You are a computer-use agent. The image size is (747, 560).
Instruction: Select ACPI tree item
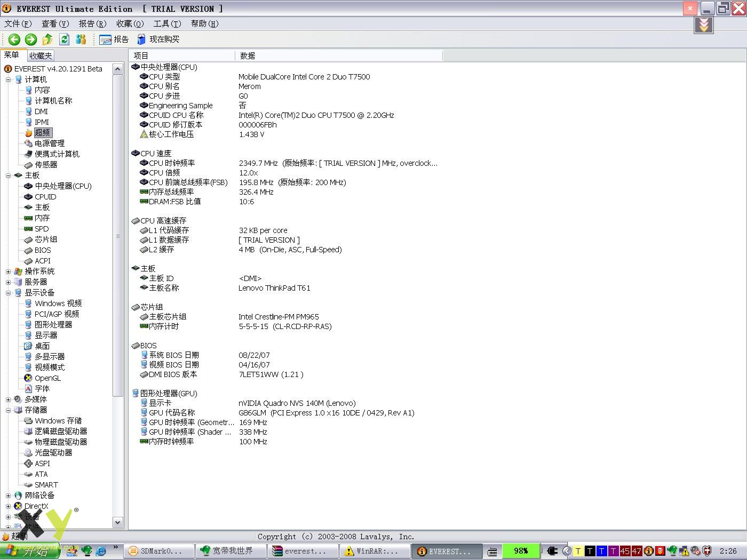43,261
